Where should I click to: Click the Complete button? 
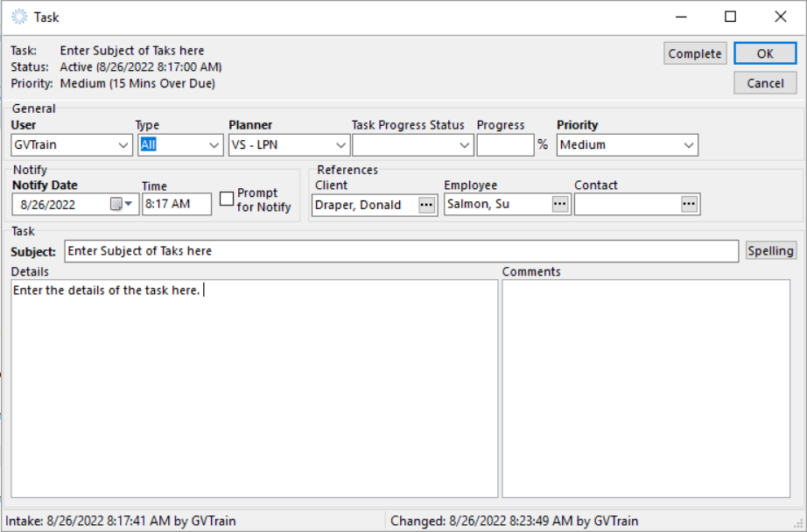pos(695,53)
